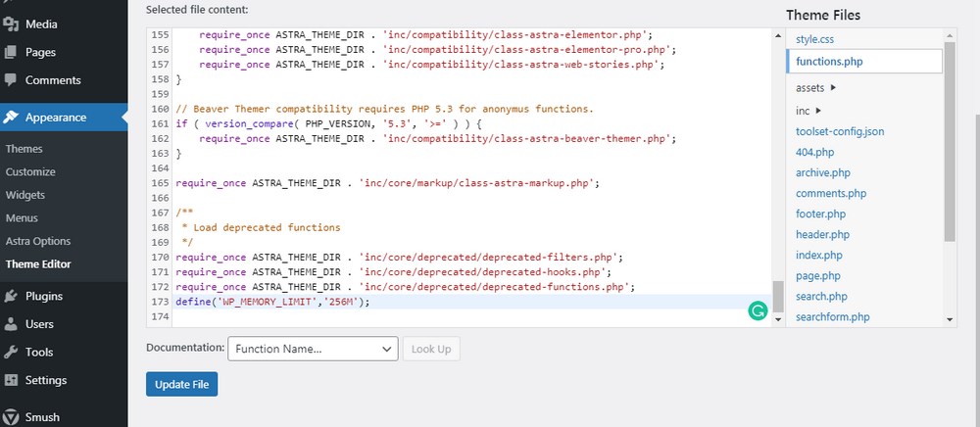Open Astra Options submenu item

coord(38,241)
